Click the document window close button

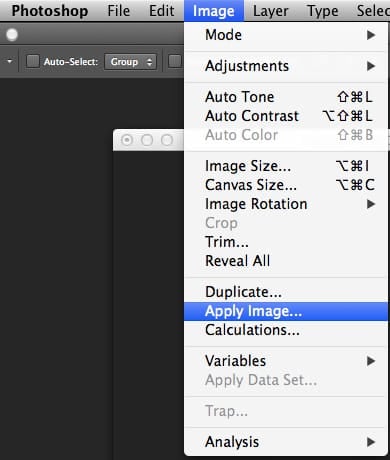pos(127,140)
